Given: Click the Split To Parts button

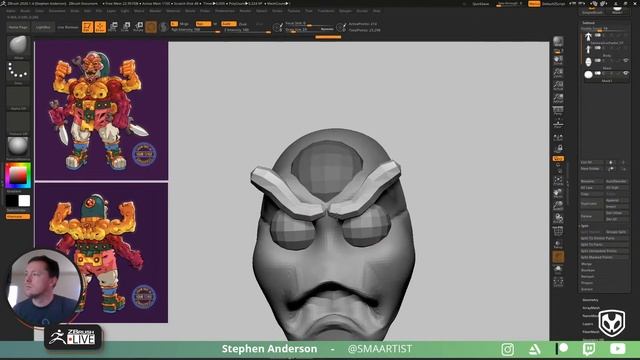Looking at the screenshot, I should (x=604, y=244).
